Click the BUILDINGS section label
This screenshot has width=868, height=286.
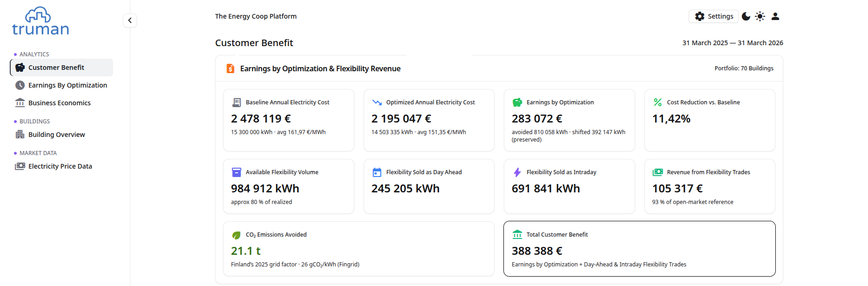coord(34,122)
